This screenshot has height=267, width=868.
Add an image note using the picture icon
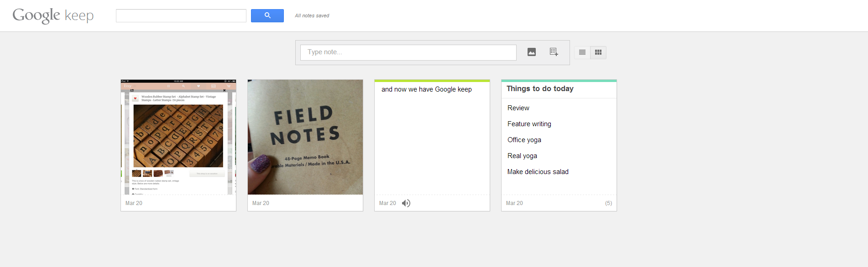(532, 52)
